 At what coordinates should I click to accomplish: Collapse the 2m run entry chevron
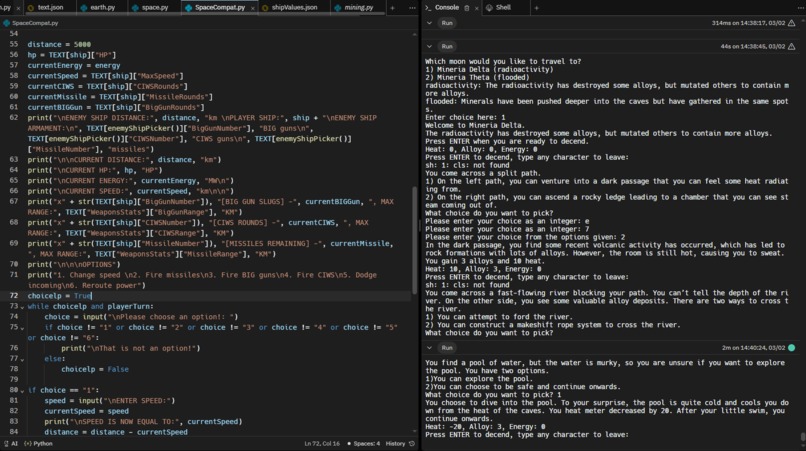(429, 348)
